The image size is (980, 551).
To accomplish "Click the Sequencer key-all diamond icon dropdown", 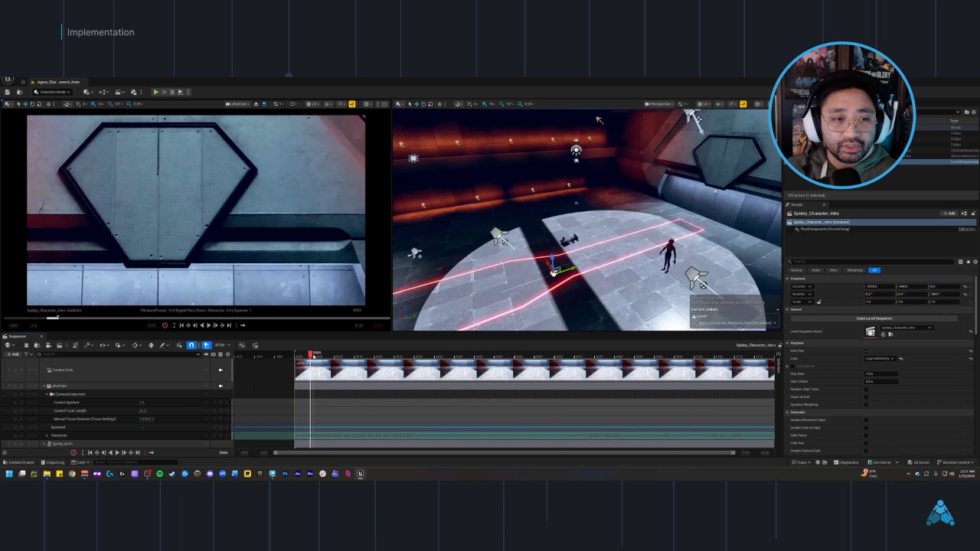I will tap(136, 345).
